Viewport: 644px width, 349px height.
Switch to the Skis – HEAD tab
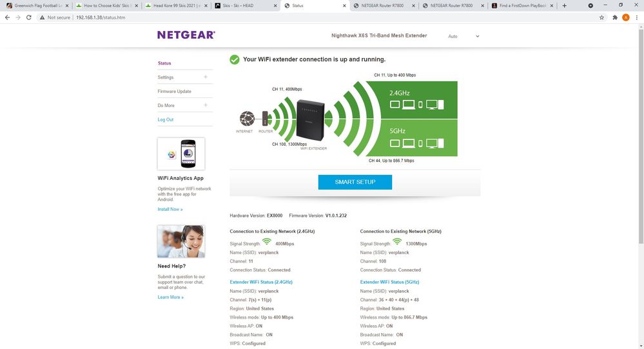click(x=245, y=6)
